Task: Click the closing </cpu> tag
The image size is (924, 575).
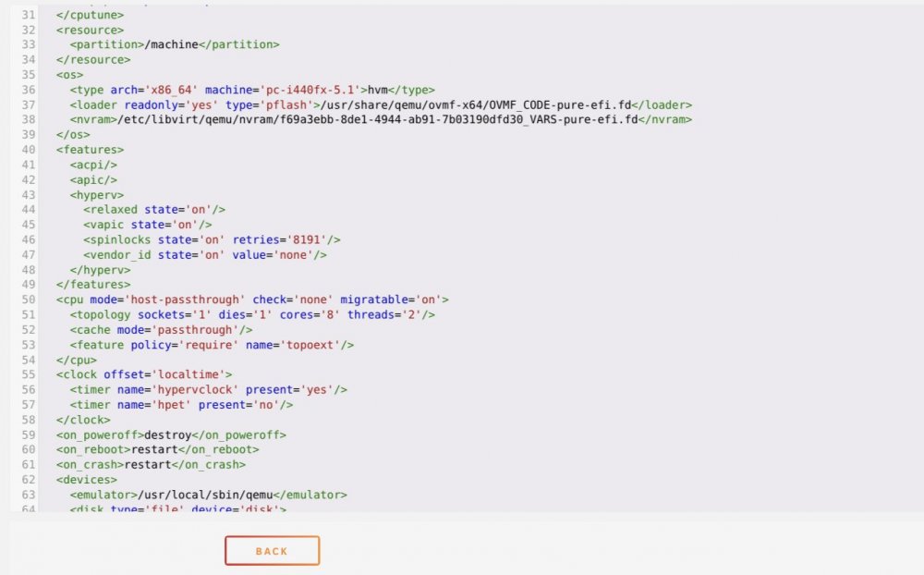Action: click(76, 360)
